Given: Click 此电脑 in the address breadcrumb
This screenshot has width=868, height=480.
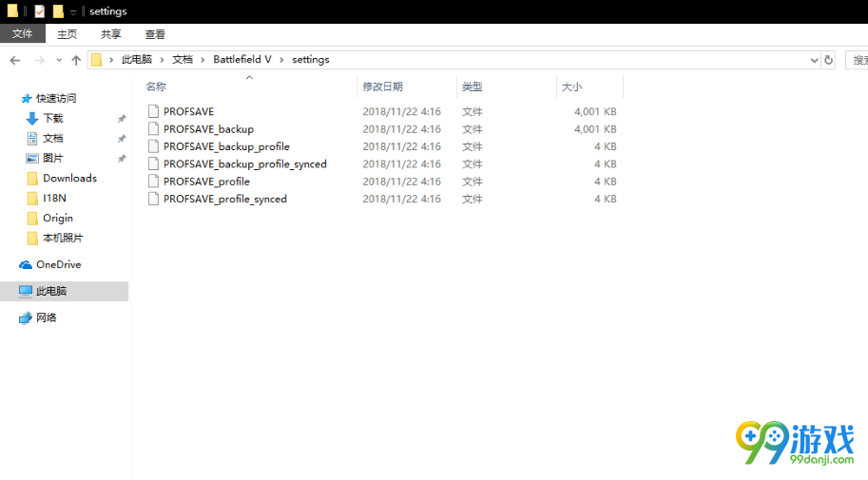Looking at the screenshot, I should pos(137,59).
